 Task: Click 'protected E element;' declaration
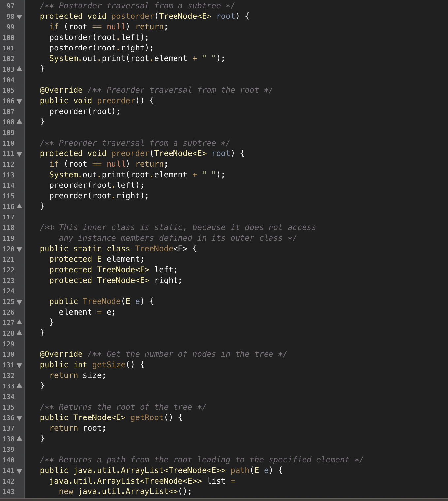(97, 259)
